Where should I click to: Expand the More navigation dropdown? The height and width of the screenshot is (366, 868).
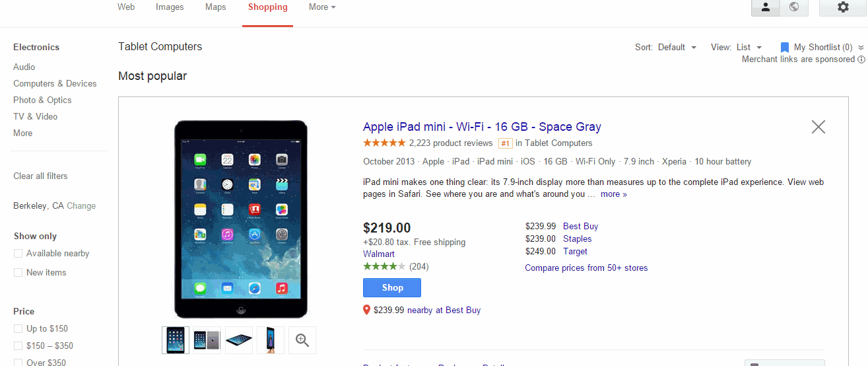tap(322, 7)
